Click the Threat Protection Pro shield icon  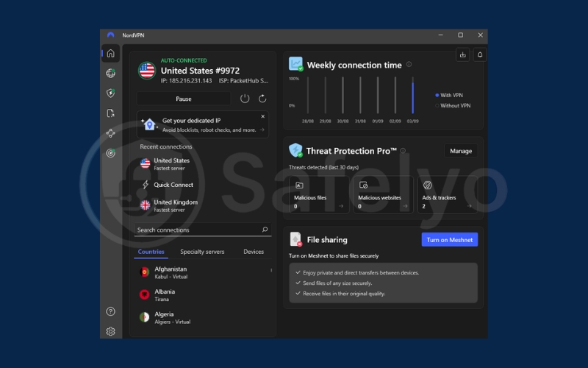pos(295,150)
